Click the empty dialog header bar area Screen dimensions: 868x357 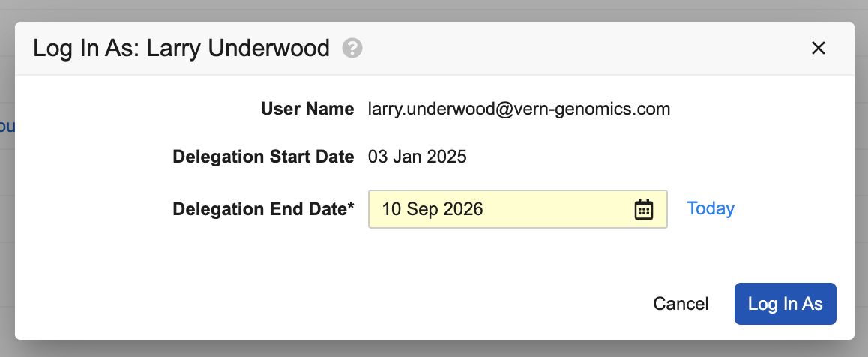point(585,49)
